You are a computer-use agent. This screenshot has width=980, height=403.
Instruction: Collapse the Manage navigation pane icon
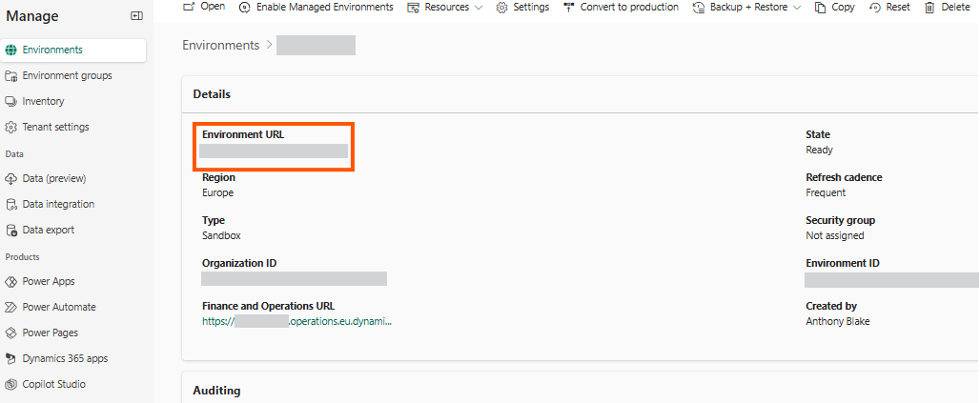tap(136, 15)
